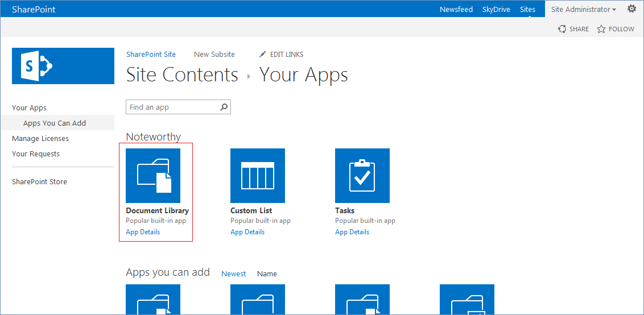Open Manage Licenses in sidebar

coord(40,138)
